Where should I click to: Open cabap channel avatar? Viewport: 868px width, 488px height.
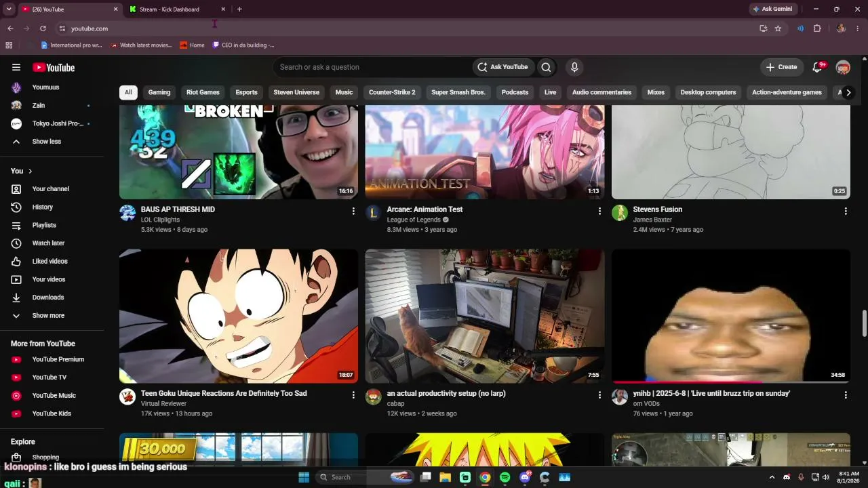pos(374,396)
